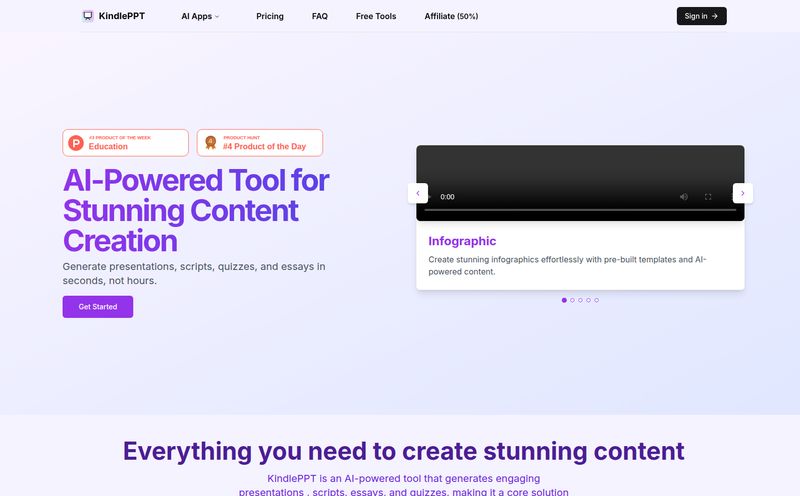The width and height of the screenshot is (800, 496).
Task: Select the third carousel indicator dot
Action: pos(581,300)
